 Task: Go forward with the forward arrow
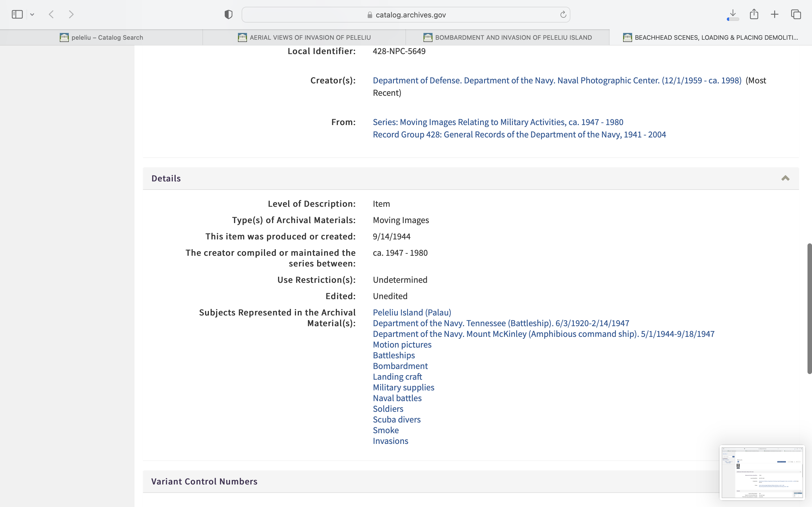[71, 14]
